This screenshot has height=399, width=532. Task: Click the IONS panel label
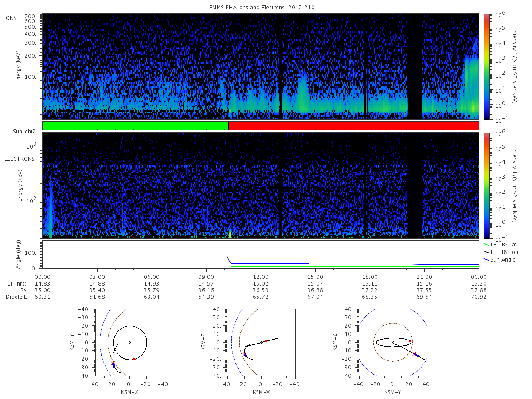click(11, 18)
